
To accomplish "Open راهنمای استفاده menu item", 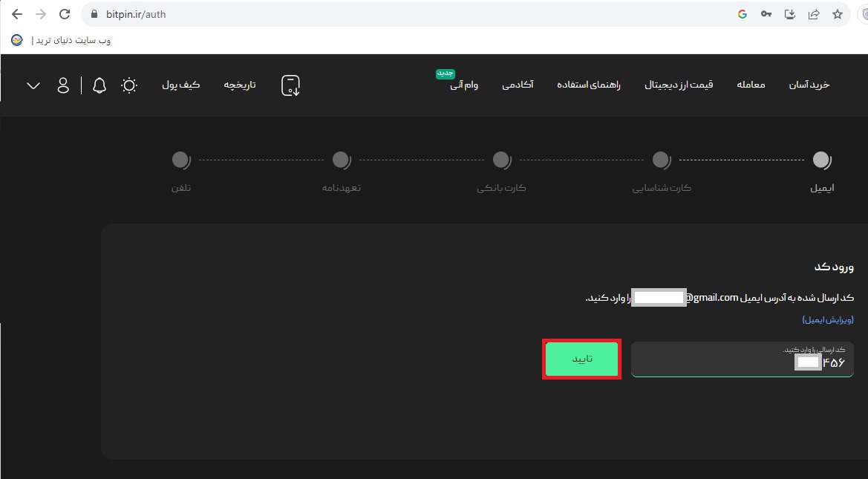I will tap(589, 85).
